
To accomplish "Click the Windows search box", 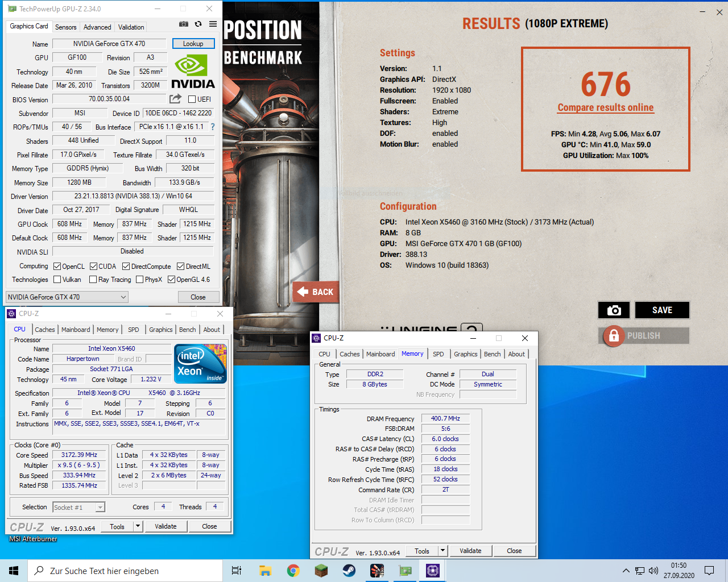I will pos(125,571).
